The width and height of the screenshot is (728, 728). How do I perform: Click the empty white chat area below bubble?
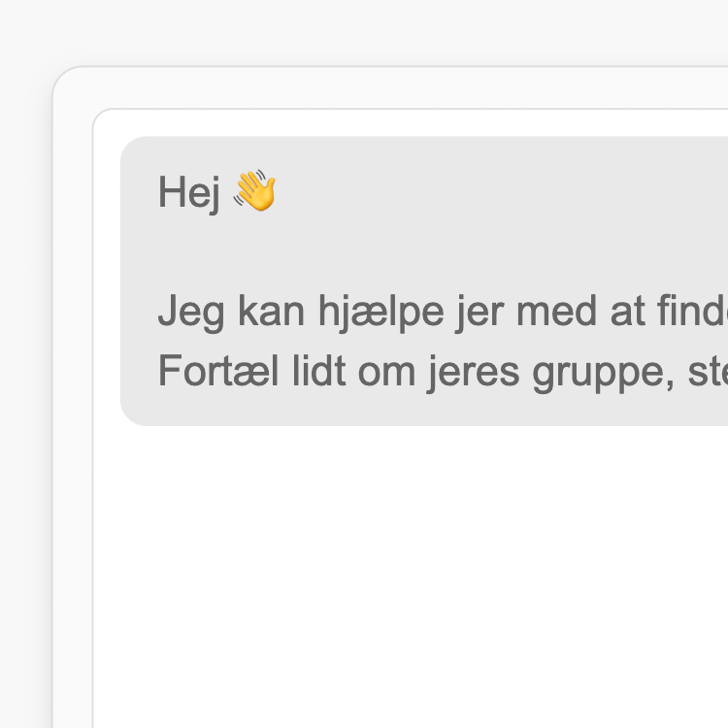[411, 576]
